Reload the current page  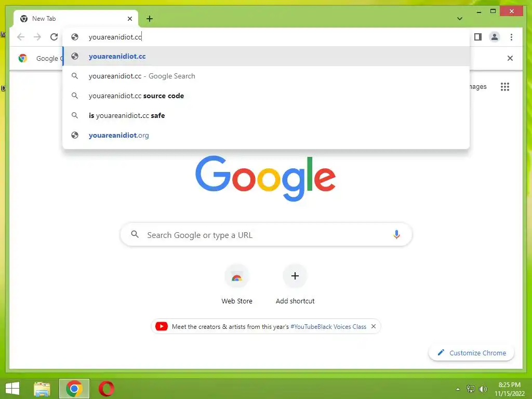tap(54, 37)
